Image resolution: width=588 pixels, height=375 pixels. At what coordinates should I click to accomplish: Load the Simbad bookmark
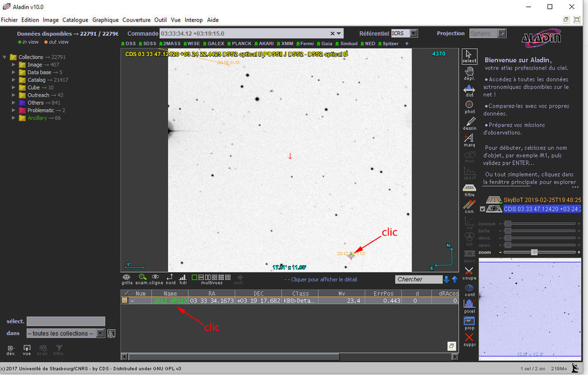(x=346, y=43)
